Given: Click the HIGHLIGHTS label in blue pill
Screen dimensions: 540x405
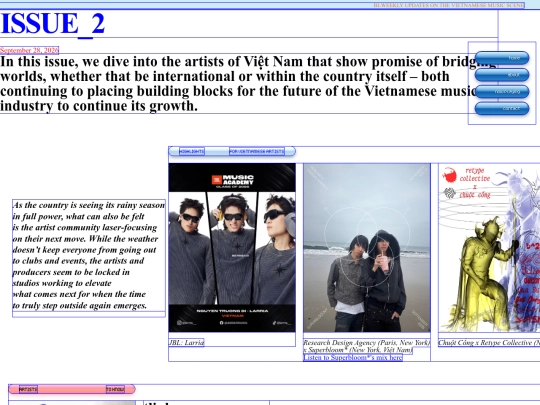Looking at the screenshot, I should pos(192,151).
